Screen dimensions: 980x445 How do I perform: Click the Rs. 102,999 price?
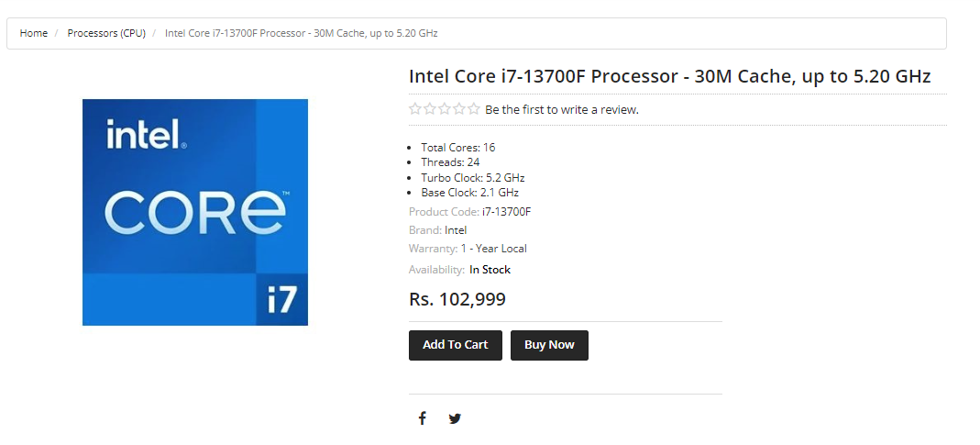click(x=457, y=299)
